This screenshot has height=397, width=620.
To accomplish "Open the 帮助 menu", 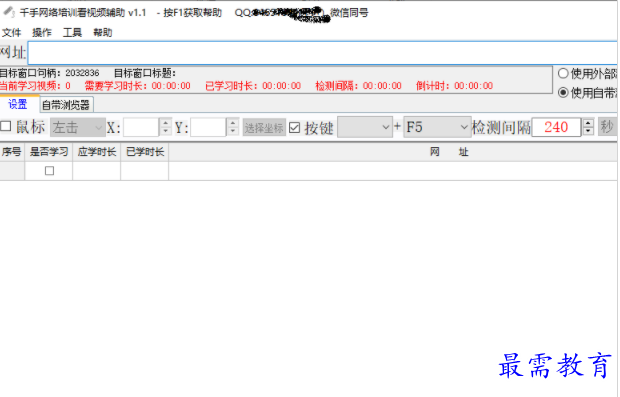I will [103, 32].
